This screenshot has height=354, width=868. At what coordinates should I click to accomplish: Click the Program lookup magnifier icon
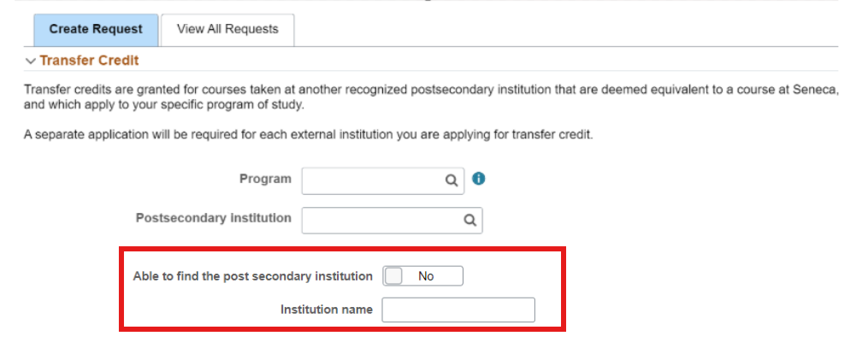(x=451, y=180)
